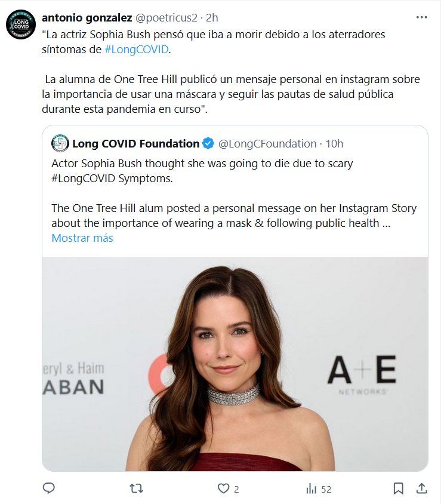
Task: Click the blue verified badge
Action: pyautogui.click(x=208, y=143)
